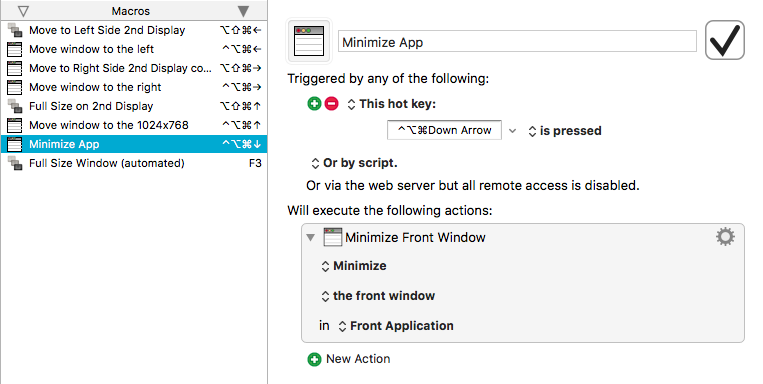This screenshot has width=763, height=384.
Task: Click the green New Action plus icon
Action: [x=314, y=359]
